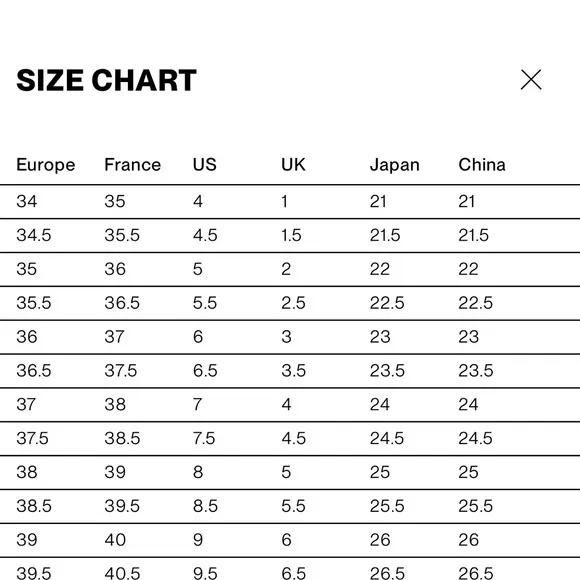Select the France column header
This screenshot has height=580, width=580.
coord(132,165)
